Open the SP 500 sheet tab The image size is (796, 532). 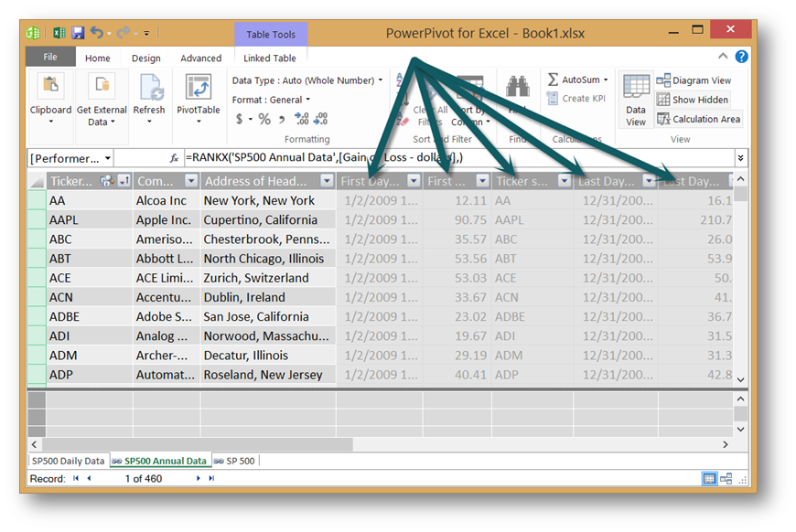[234, 461]
